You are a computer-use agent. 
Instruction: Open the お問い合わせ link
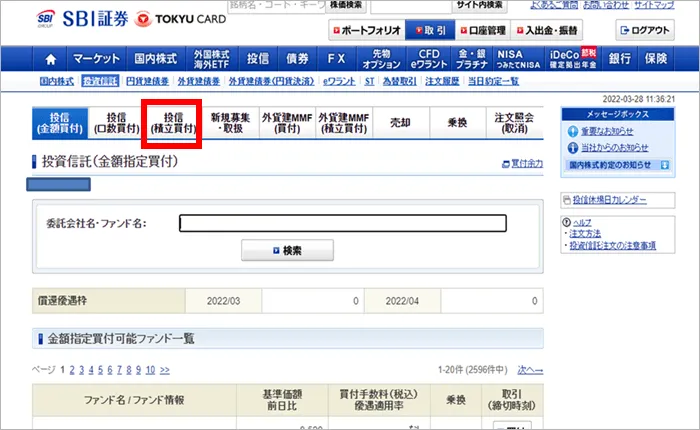[x=606, y=4]
